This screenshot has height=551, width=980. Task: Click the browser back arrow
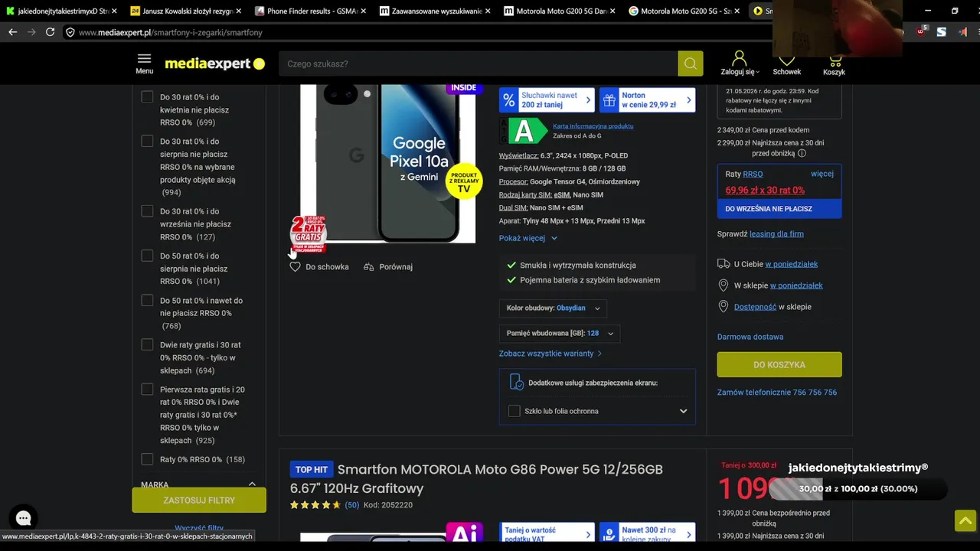12,32
